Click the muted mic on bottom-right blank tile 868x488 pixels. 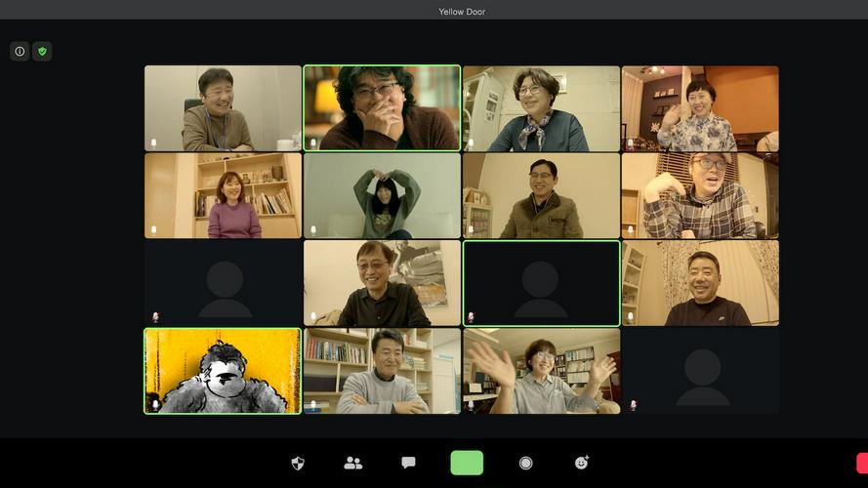[x=632, y=404]
